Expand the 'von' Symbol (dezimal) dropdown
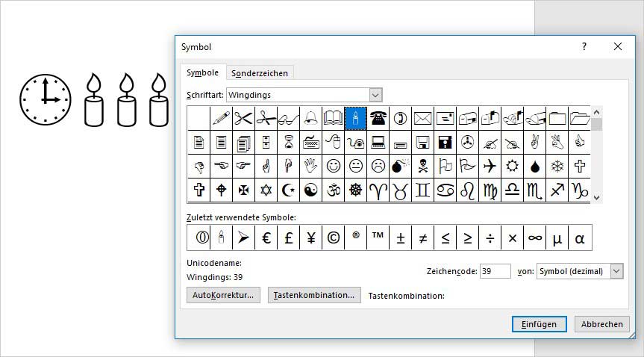 pyautogui.click(x=616, y=271)
